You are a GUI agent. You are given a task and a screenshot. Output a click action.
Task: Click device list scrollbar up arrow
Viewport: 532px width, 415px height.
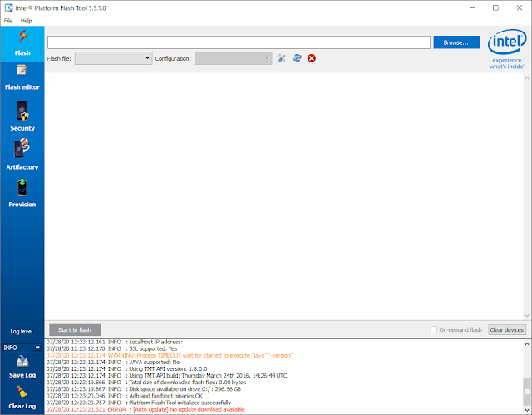527,77
